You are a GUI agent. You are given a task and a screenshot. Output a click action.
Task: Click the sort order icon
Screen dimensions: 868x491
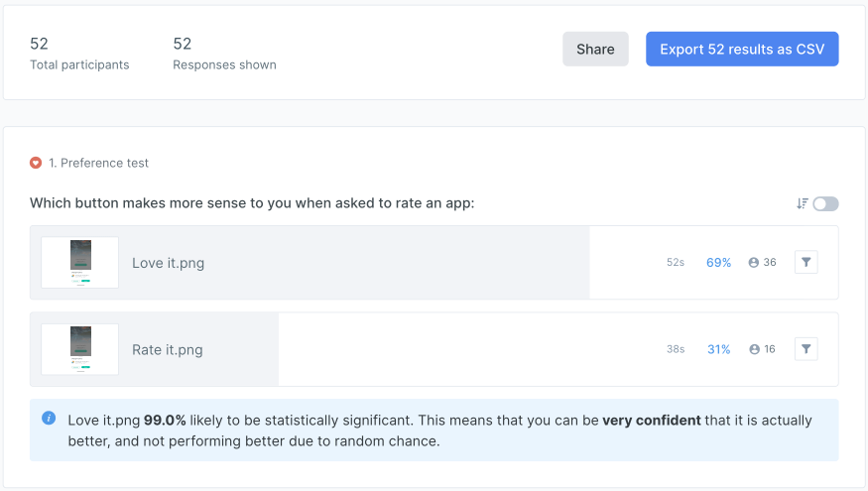point(802,203)
